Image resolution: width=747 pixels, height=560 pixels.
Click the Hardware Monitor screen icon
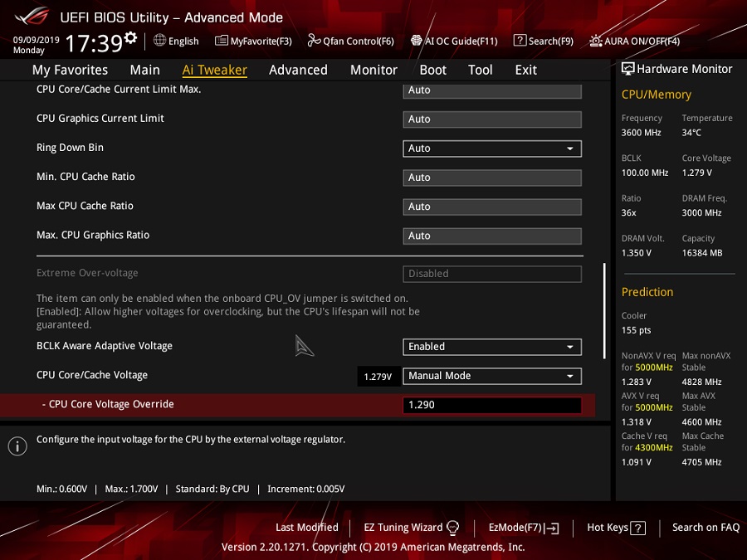(x=628, y=69)
